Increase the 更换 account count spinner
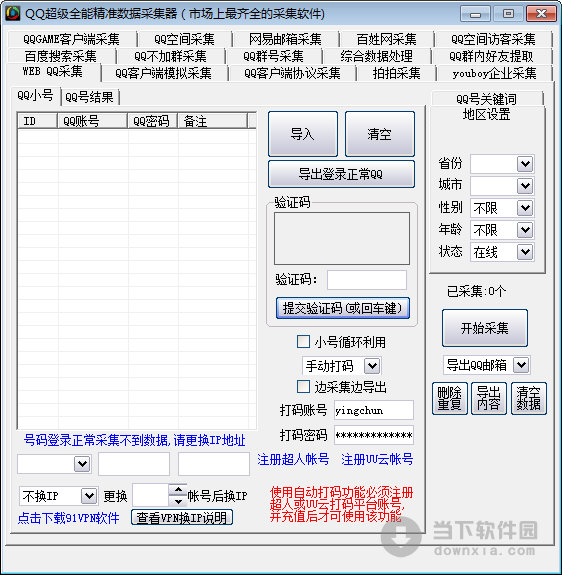 [178, 490]
